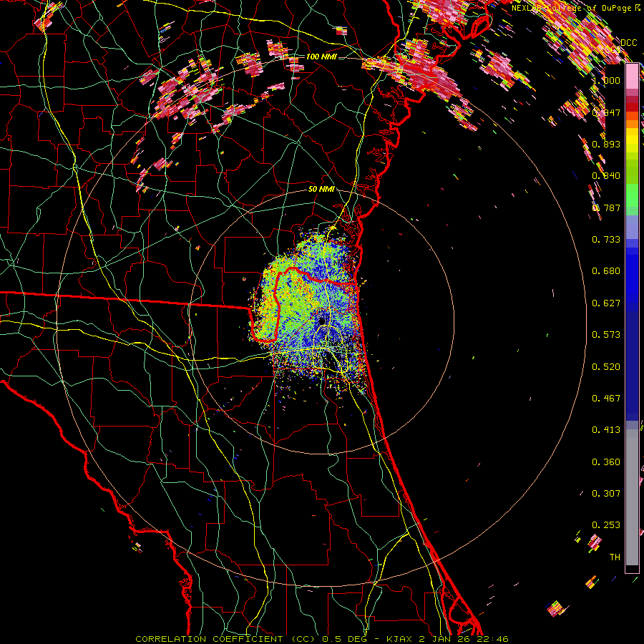644x644 pixels.
Task: Click the TH threshold label on the scale
Action: pyautogui.click(x=615, y=557)
